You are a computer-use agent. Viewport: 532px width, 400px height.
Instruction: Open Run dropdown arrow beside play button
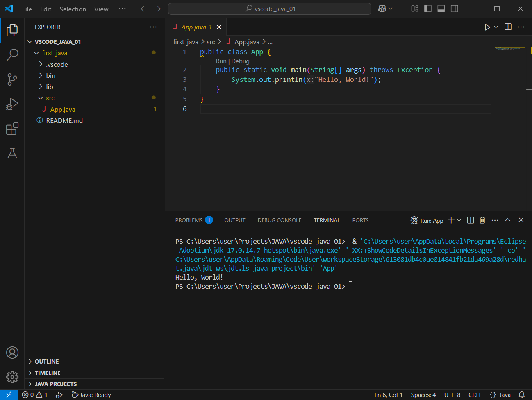[496, 27]
